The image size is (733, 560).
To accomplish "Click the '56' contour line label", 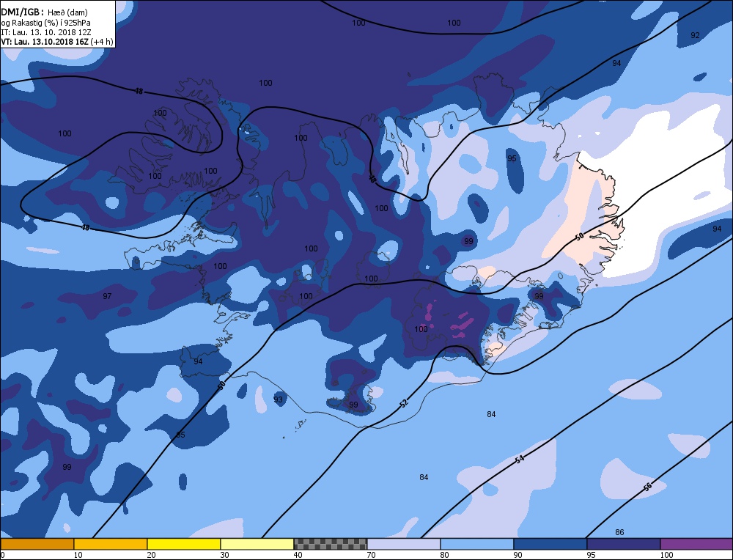I will [647, 487].
